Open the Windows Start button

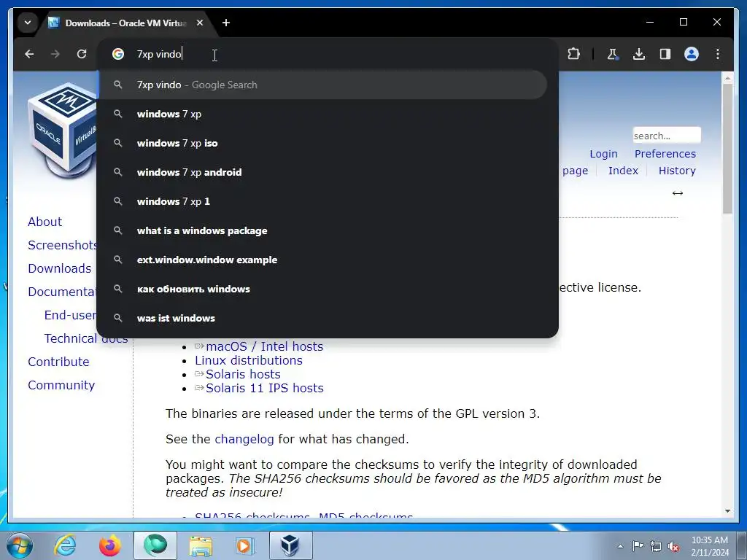click(19, 545)
